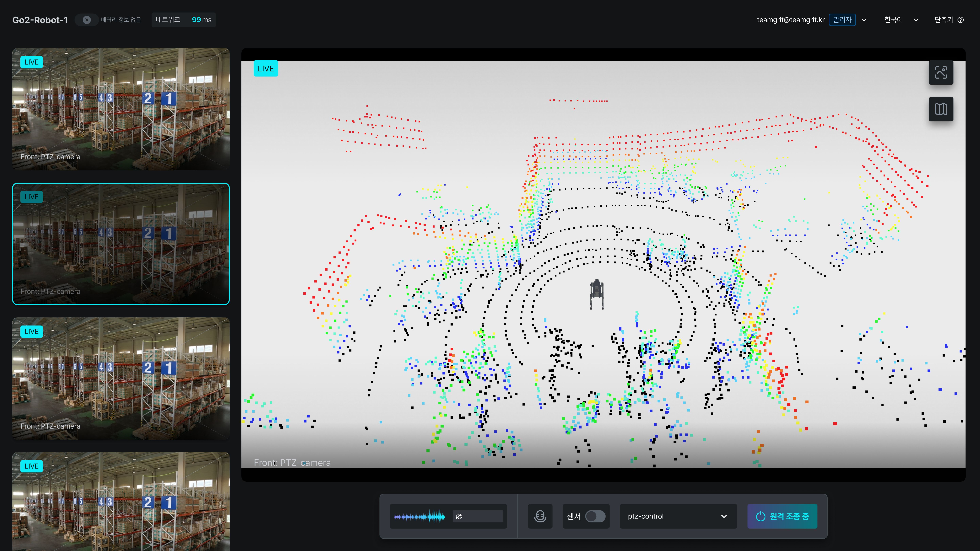The width and height of the screenshot is (980, 551).
Task: Click the 네트워크 99 ms indicator
Action: click(183, 20)
